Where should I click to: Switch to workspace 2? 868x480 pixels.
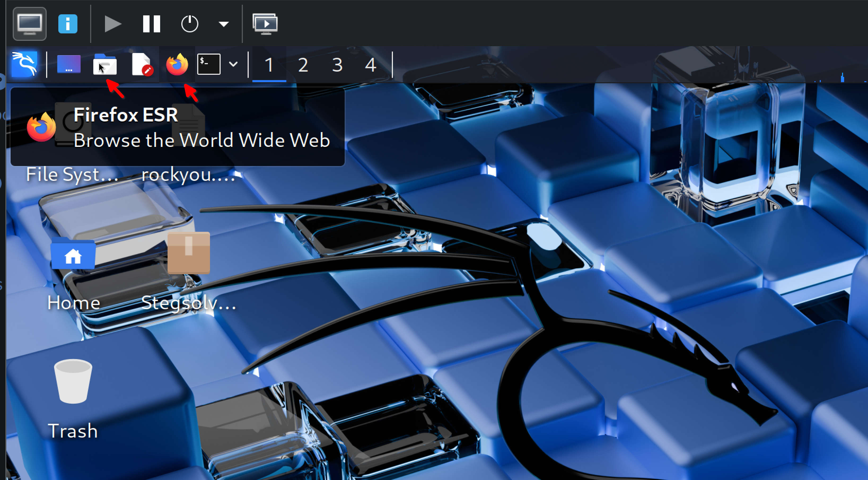pos(303,64)
